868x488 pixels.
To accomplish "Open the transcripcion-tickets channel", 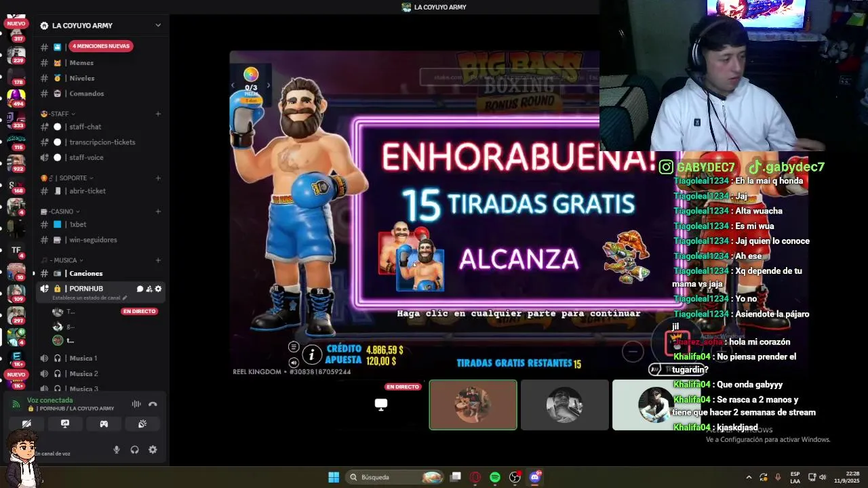I will [x=100, y=142].
